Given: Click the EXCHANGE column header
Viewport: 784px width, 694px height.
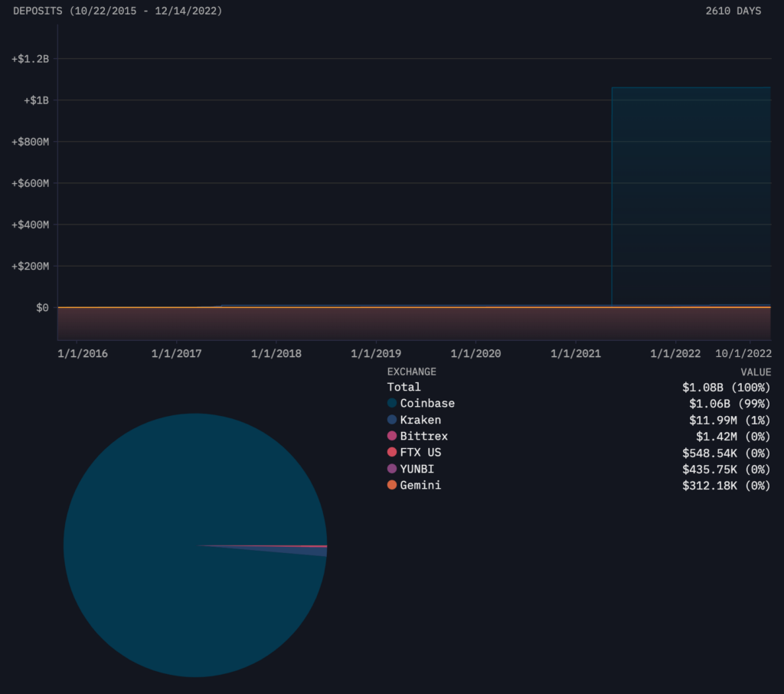Looking at the screenshot, I should click(x=411, y=372).
